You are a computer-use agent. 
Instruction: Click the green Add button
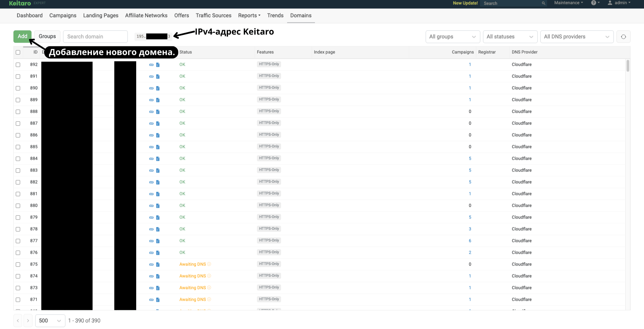22,36
